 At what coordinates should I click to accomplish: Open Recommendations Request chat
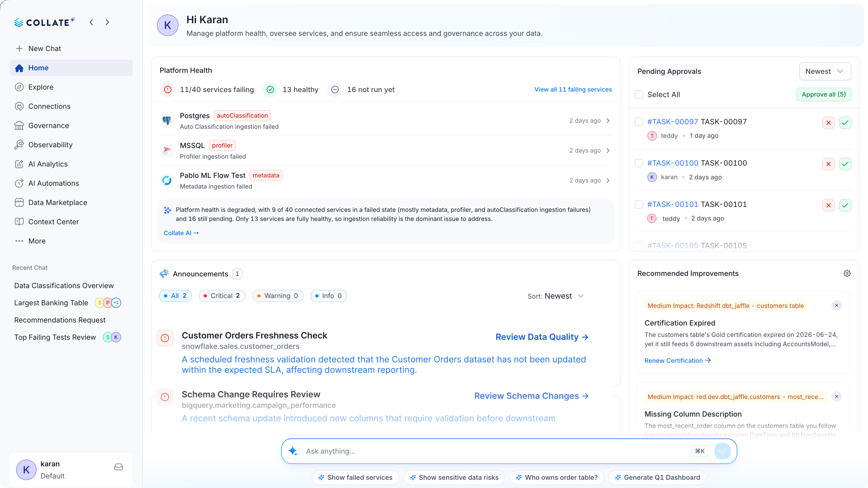point(60,320)
